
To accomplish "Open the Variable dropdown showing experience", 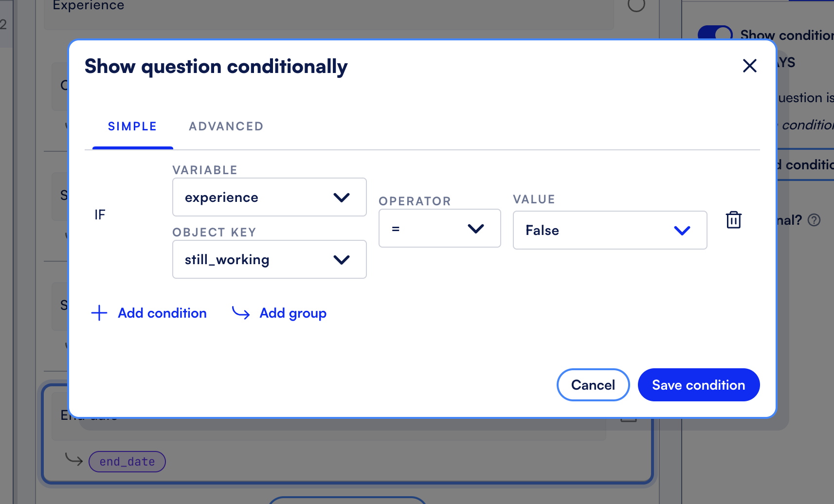I will pyautogui.click(x=269, y=197).
